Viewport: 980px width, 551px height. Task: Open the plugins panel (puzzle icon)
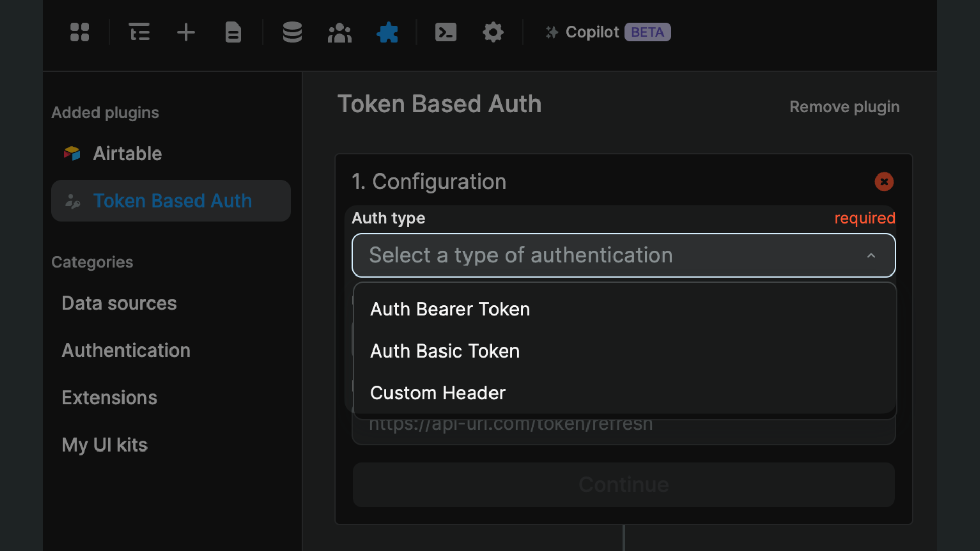pyautogui.click(x=387, y=32)
